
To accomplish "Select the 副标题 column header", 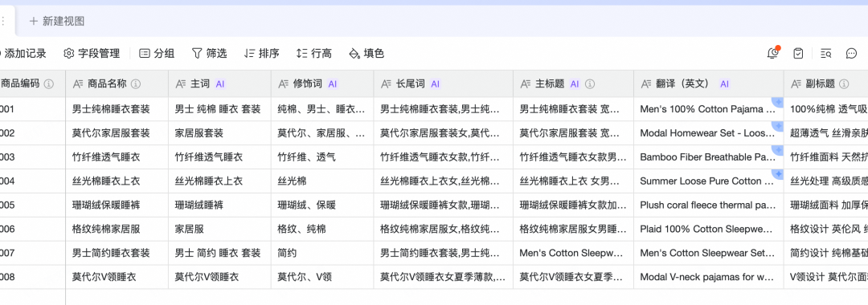I will point(826,84).
